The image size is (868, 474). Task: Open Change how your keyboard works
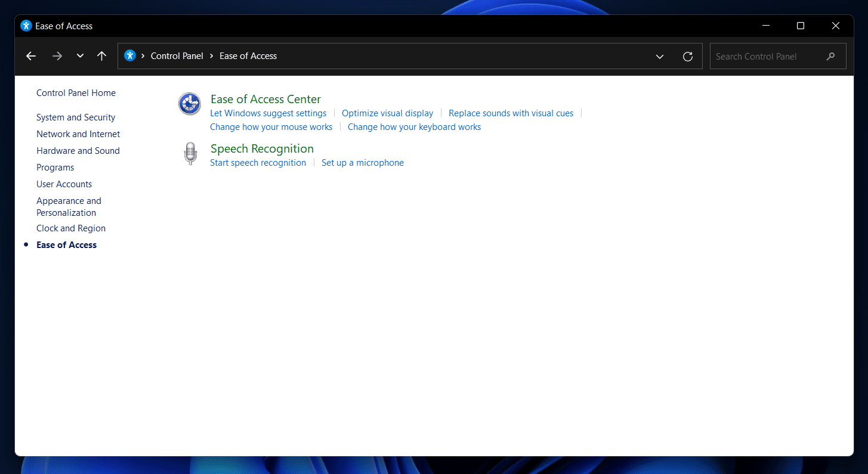[x=414, y=127]
